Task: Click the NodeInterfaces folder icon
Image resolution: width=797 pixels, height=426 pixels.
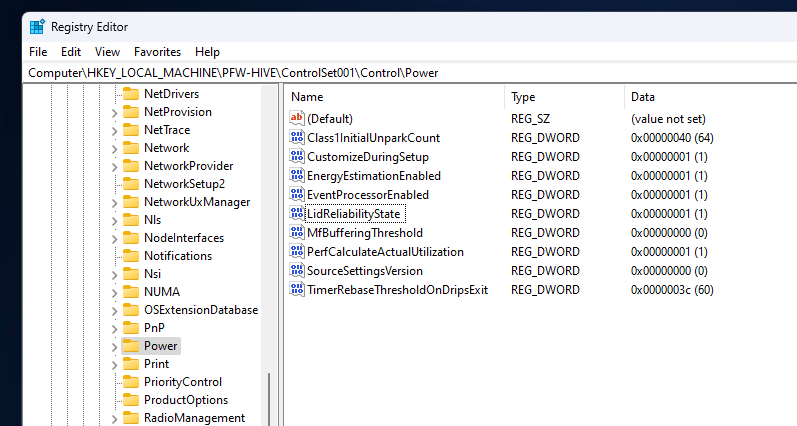Action: coord(131,238)
